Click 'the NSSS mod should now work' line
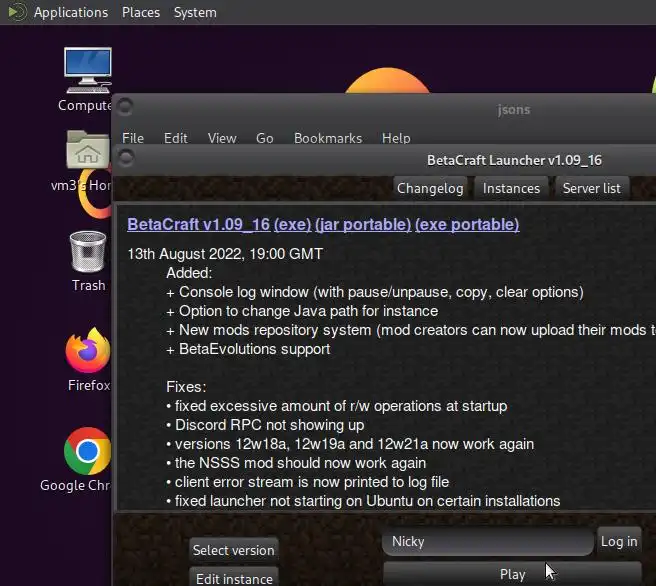The height and width of the screenshot is (586, 656). tap(296, 463)
